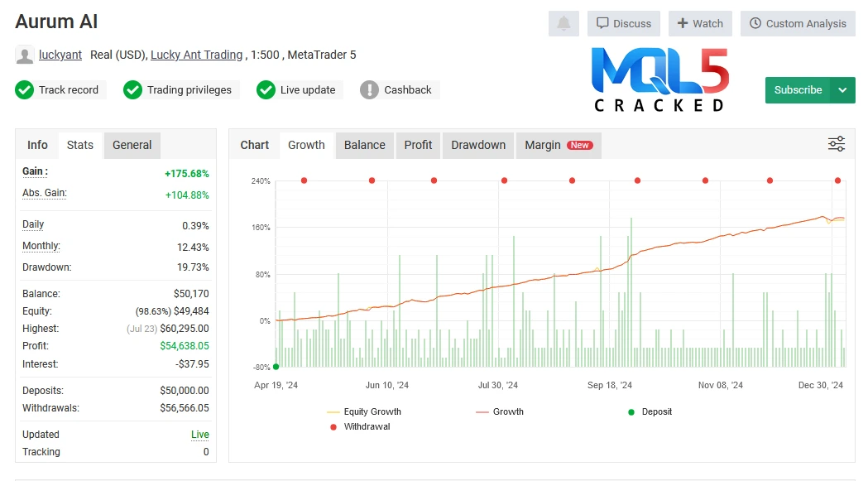Open chart settings sliders icon
This screenshot has height=481, width=868.
click(x=837, y=144)
